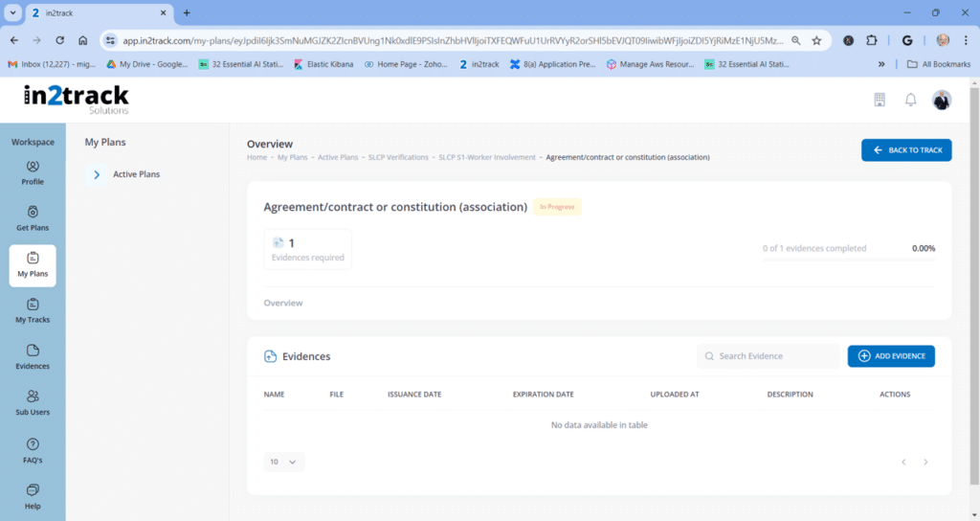
Task: Expand the Active Plans chevron
Action: 97,174
